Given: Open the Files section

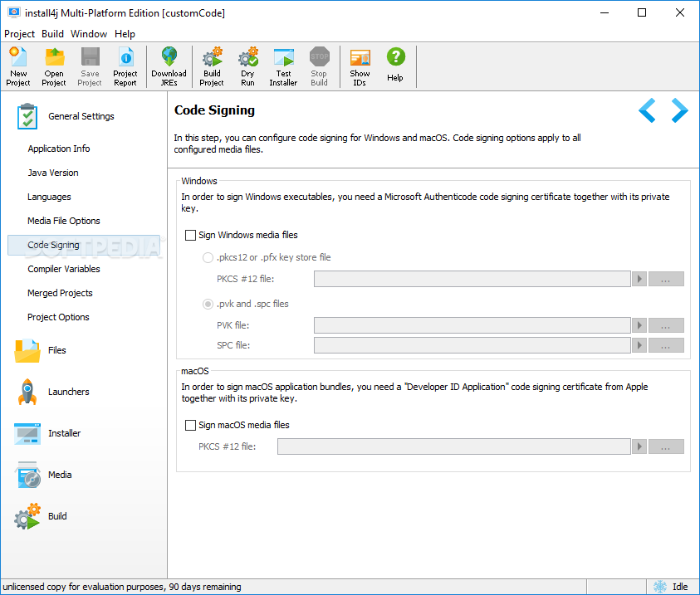Looking at the screenshot, I should (40, 350).
